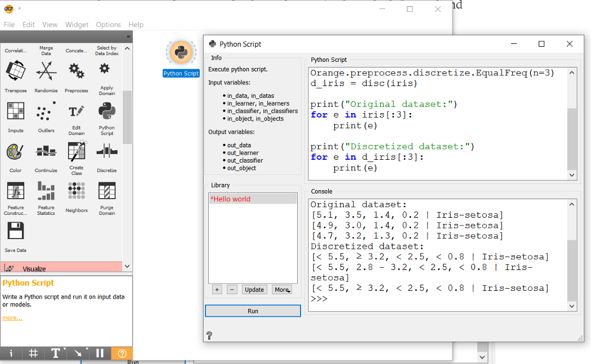Open the Widget menu
Image resolution: width=591 pixels, height=364 pixels.
(77, 24)
